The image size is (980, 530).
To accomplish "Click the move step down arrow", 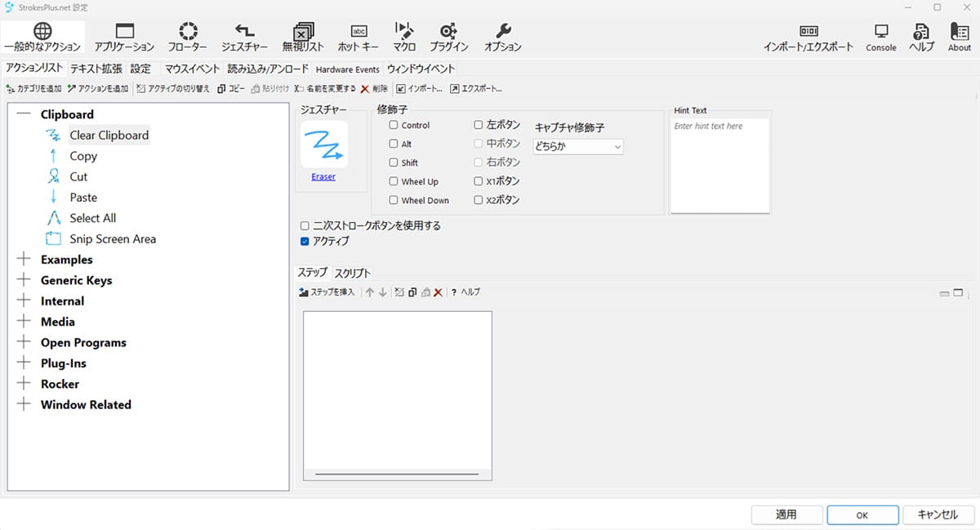I will pos(382,292).
